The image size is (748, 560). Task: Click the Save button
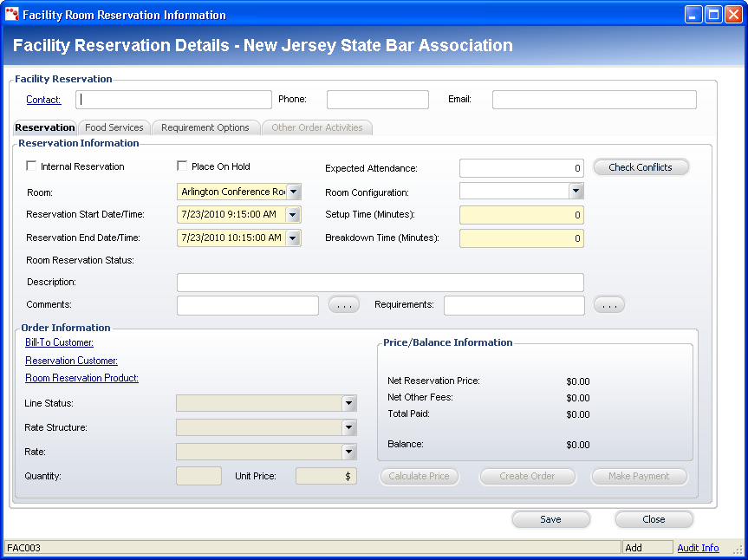pyautogui.click(x=551, y=519)
